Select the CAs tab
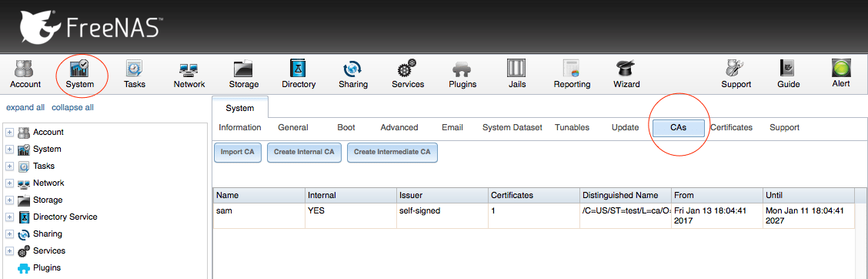This screenshot has width=868, height=279. pos(678,128)
